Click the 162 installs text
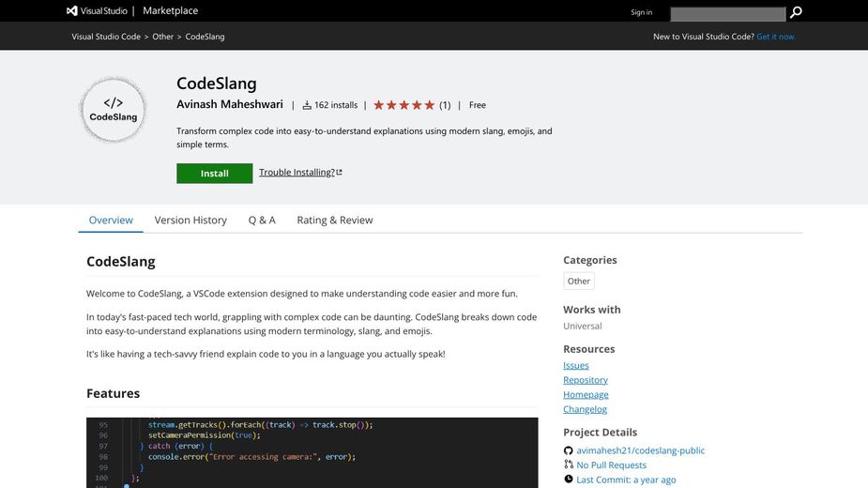 tap(336, 105)
